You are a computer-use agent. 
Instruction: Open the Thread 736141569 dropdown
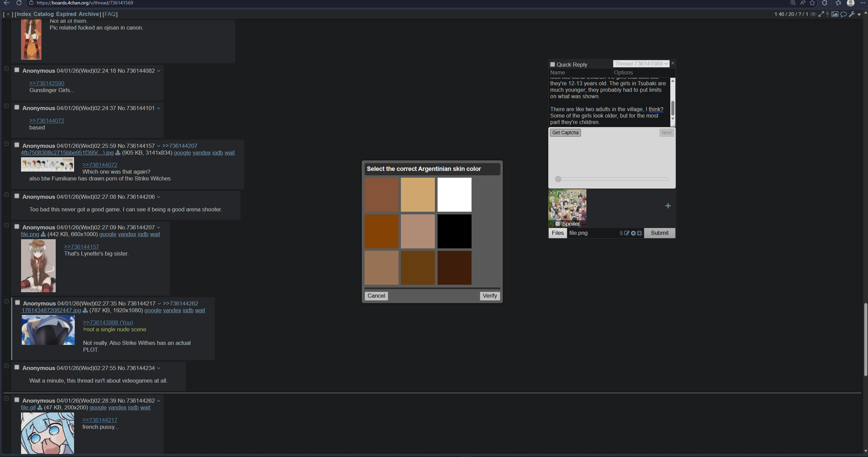tap(641, 64)
